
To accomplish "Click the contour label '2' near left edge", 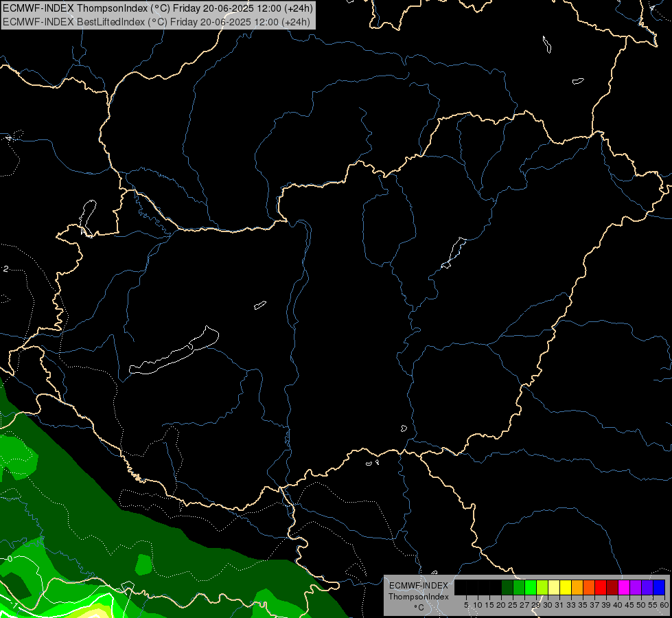I will (5, 269).
